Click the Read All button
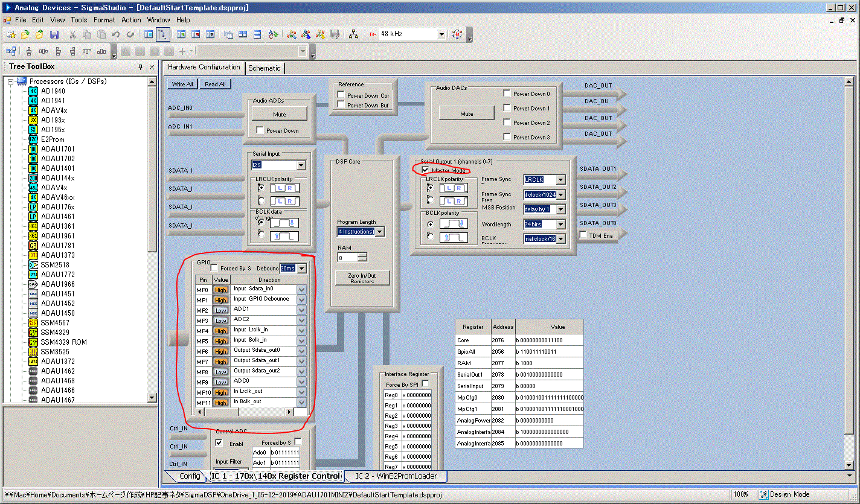This screenshot has width=860, height=504. 215,85
